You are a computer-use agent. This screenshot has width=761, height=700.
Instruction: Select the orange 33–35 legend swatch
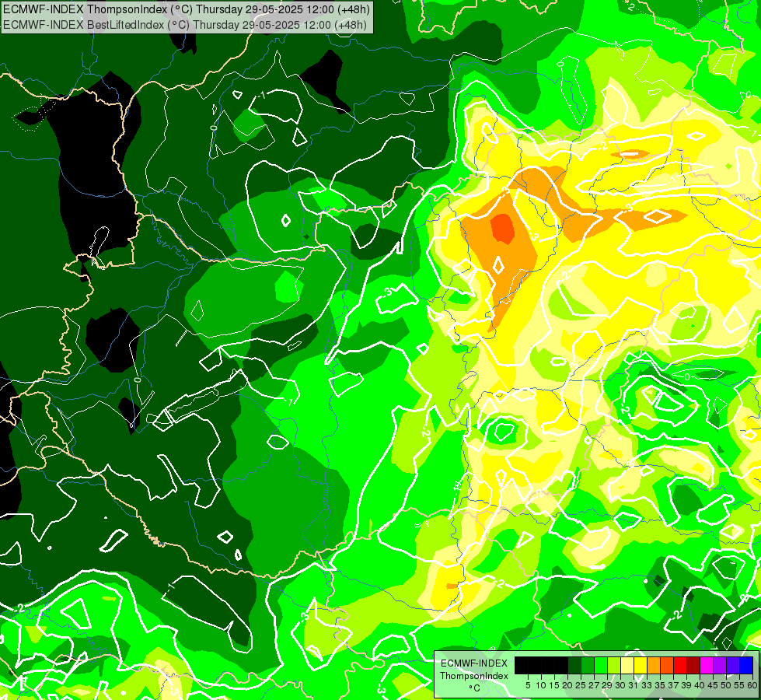pyautogui.click(x=654, y=665)
